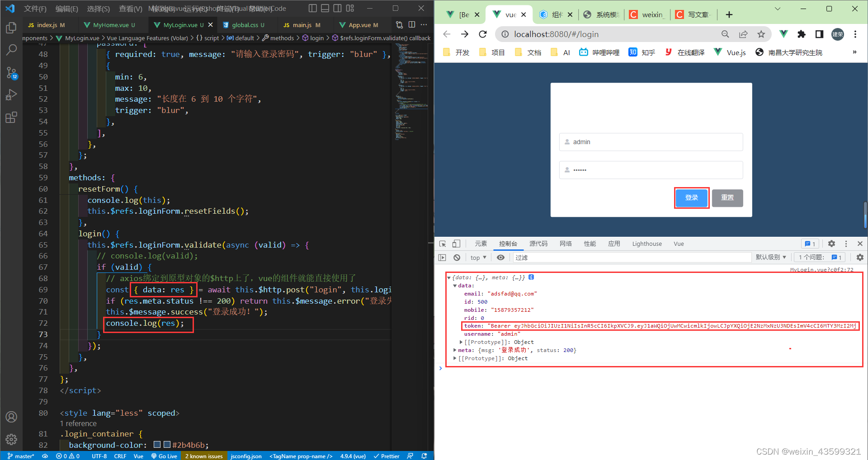Image resolution: width=868 pixels, height=460 pixels.
Task: Click the password input field
Action: pos(651,170)
